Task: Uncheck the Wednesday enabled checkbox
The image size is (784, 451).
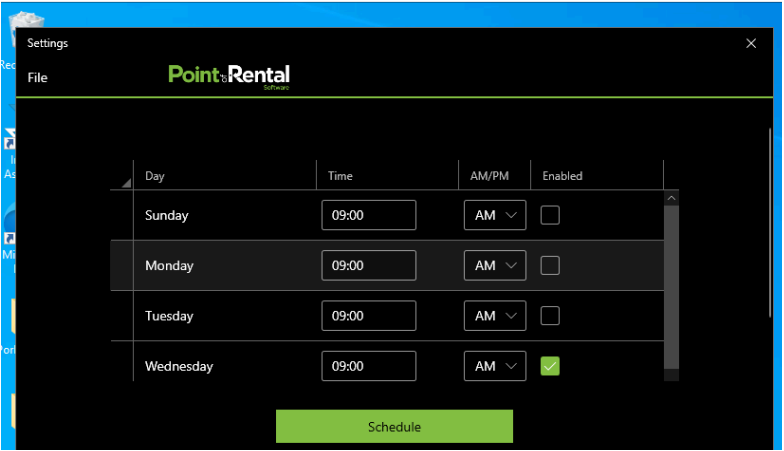Action: pyautogui.click(x=550, y=366)
